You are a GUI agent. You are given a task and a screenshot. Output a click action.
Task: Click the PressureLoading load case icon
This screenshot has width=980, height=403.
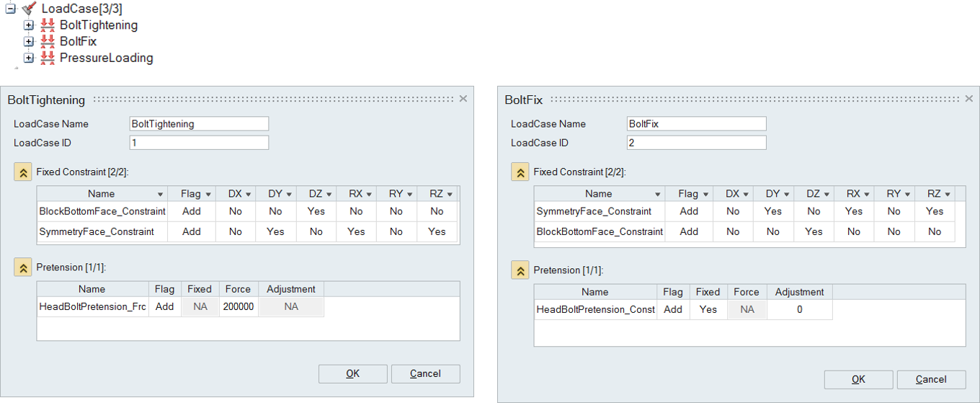48,58
